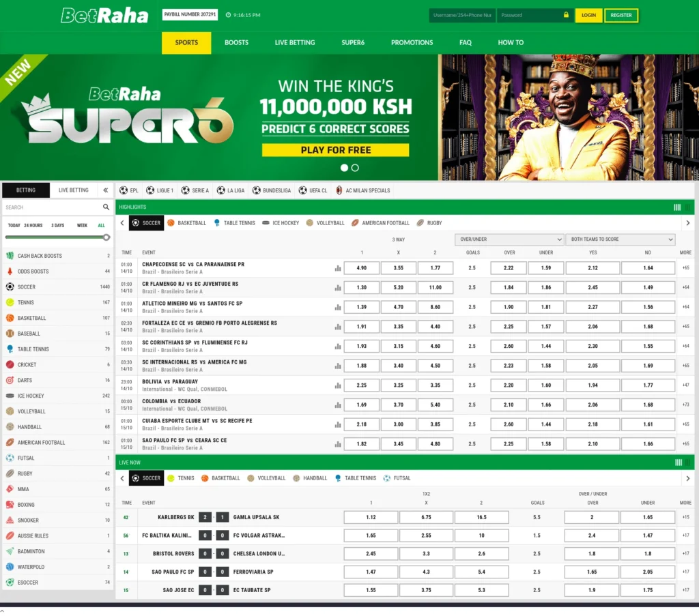The width and height of the screenshot is (699, 616).
Task: Open FAQ navigation link
Action: pyautogui.click(x=466, y=43)
